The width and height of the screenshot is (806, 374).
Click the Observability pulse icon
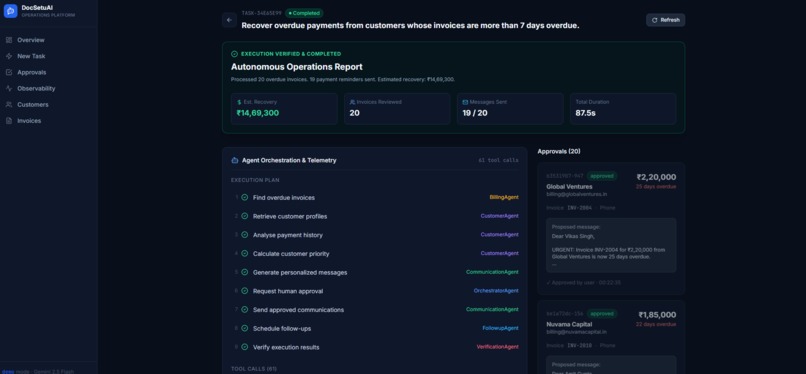point(9,88)
